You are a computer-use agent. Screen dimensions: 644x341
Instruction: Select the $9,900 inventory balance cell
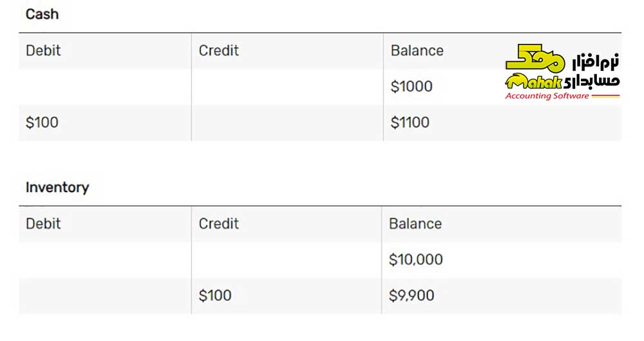tap(412, 296)
